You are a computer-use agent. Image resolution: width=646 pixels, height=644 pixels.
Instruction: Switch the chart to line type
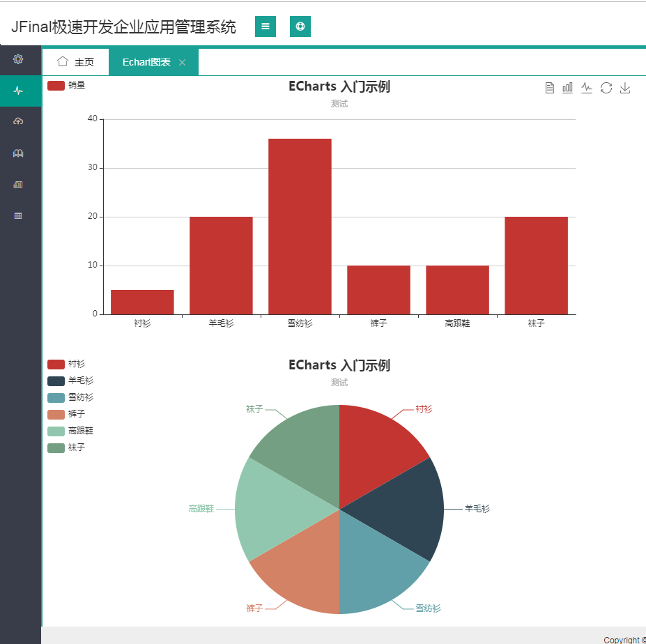point(586,88)
